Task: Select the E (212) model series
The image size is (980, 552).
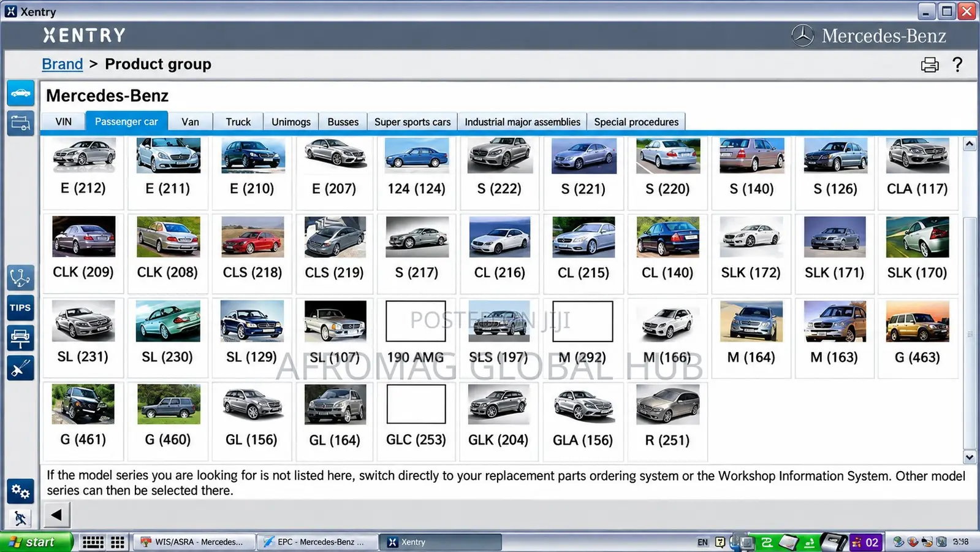Action: point(83,172)
